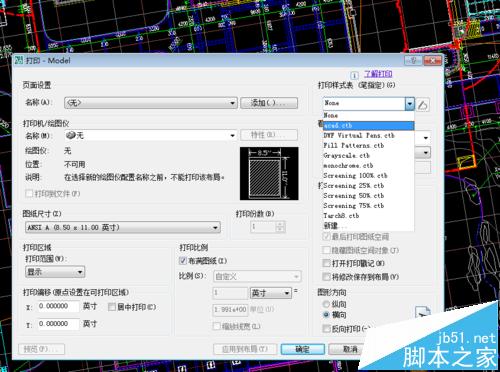Select Tarch8.ctb entry
The image size is (500, 372).
(x=368, y=216)
